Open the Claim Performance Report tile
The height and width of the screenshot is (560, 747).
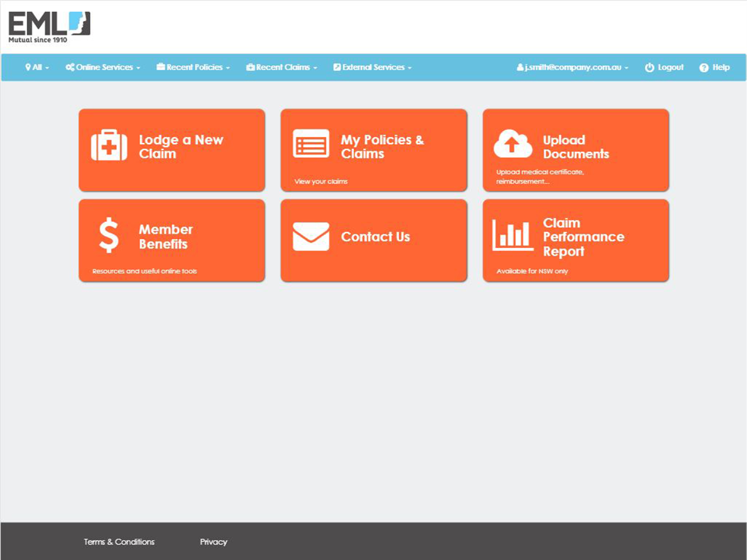click(x=576, y=240)
